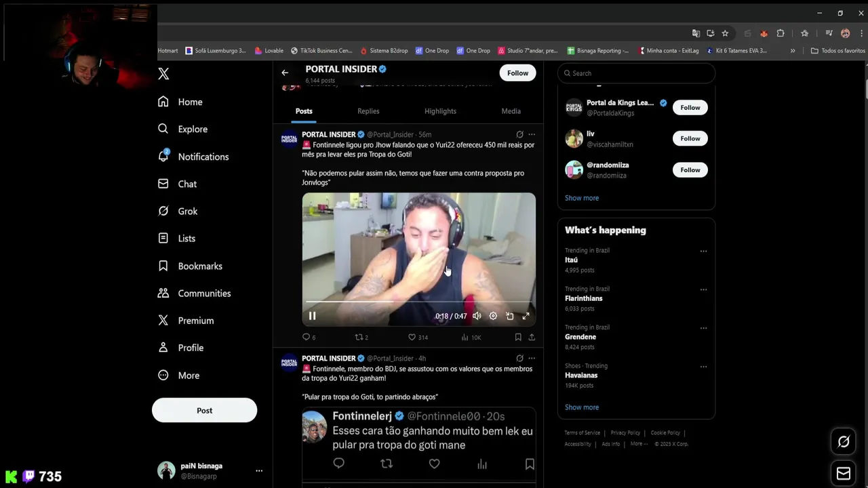
Task: Open Premium in the sidebar
Action: coord(186,320)
